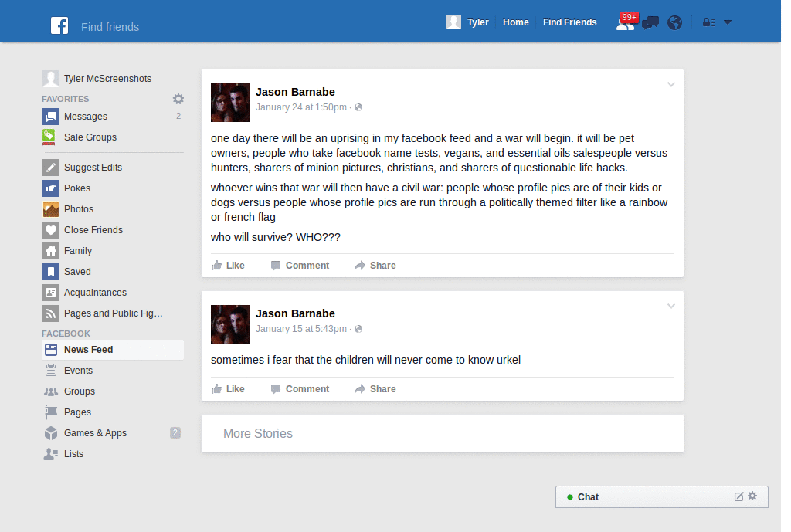Open the January 24 at 1:50pm timestamp
Screen dimensions: 791x532
(x=301, y=107)
